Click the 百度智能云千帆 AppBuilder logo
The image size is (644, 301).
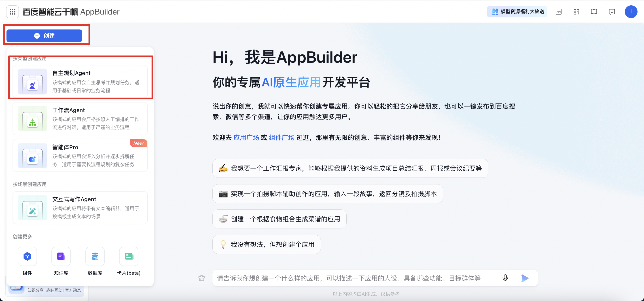coord(71,12)
